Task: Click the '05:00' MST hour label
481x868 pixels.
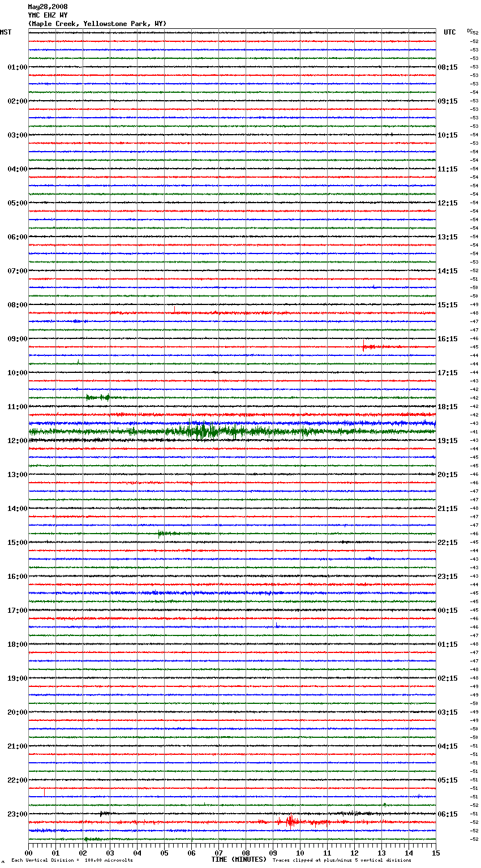Action: (18, 203)
